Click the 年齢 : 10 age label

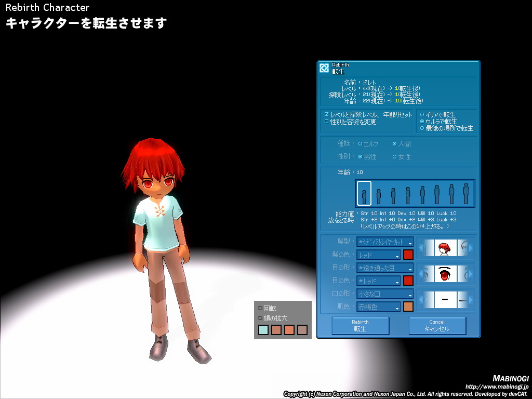(x=350, y=172)
